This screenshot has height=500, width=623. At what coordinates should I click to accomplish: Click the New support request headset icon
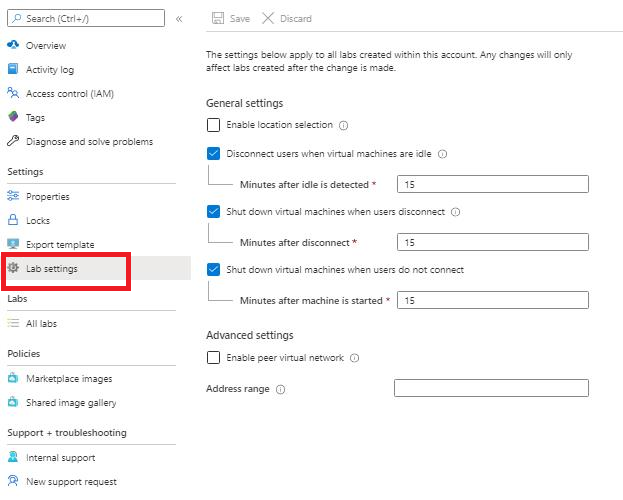(x=13, y=481)
